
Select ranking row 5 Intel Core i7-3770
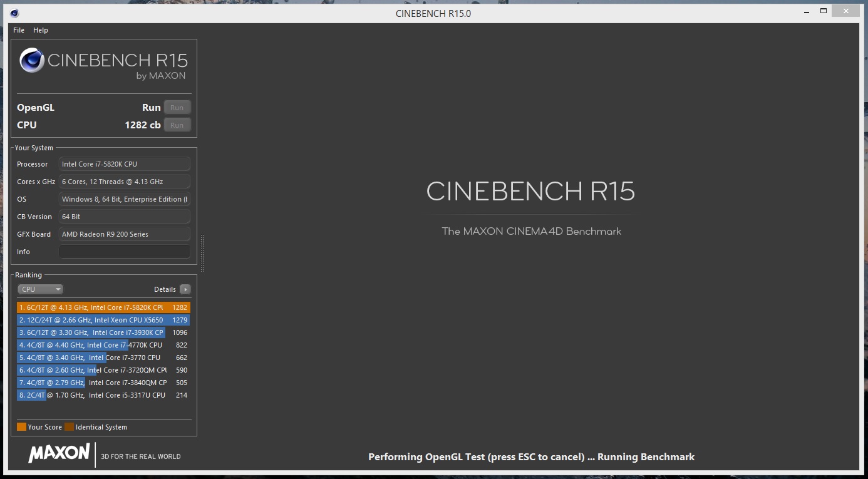(103, 358)
